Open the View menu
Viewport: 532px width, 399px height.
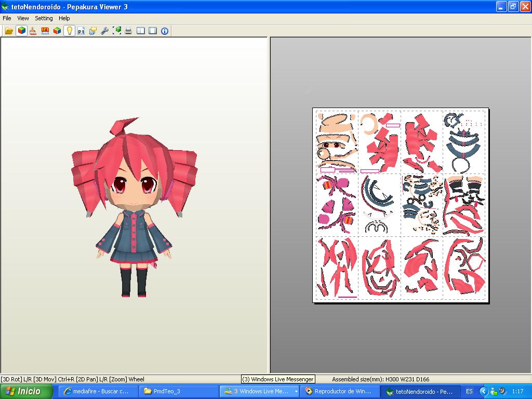coord(23,18)
